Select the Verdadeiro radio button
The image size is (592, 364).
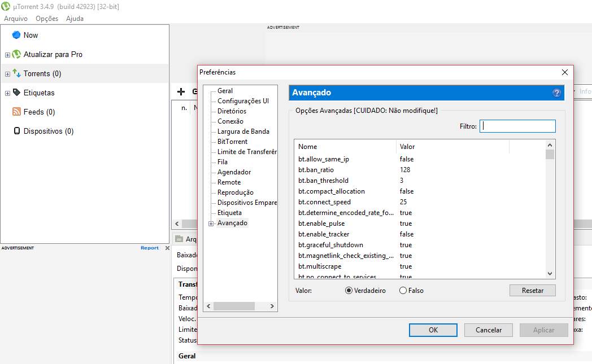click(x=349, y=291)
